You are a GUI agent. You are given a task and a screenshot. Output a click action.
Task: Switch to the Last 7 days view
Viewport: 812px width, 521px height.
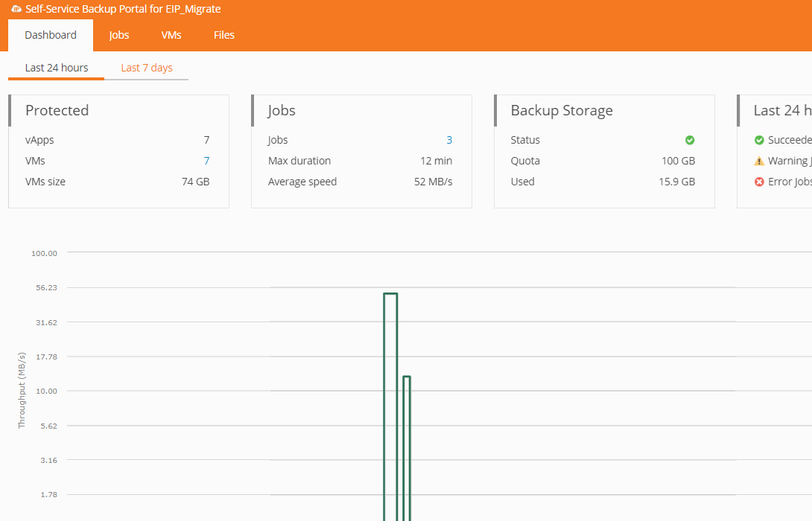tap(147, 68)
